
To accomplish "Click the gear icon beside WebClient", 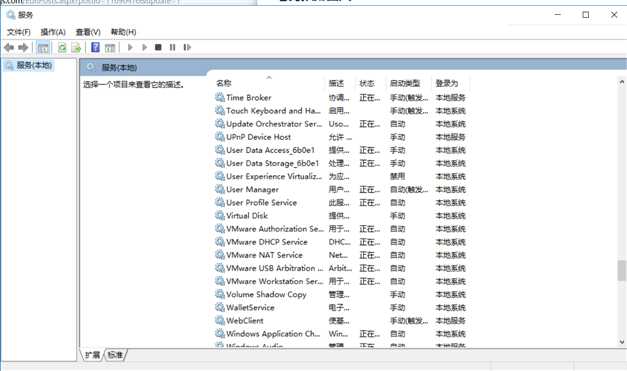I will point(220,320).
